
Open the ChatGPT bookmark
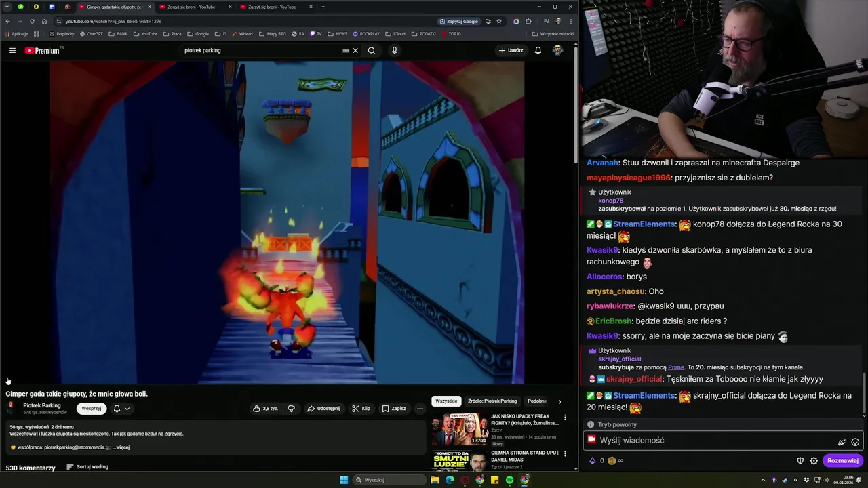(x=91, y=33)
